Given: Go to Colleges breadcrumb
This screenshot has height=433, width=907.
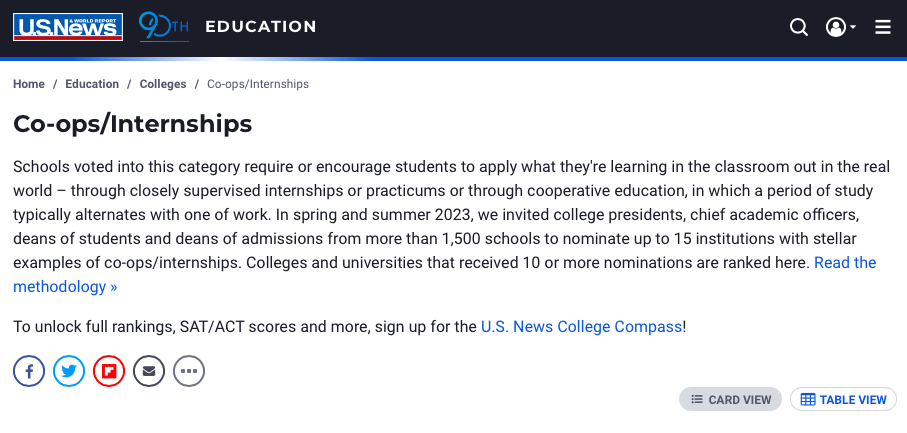Looking at the screenshot, I should click(x=163, y=84).
